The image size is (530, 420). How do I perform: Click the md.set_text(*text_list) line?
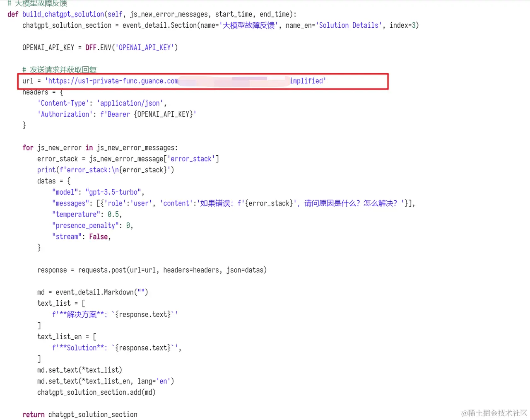pos(79,370)
